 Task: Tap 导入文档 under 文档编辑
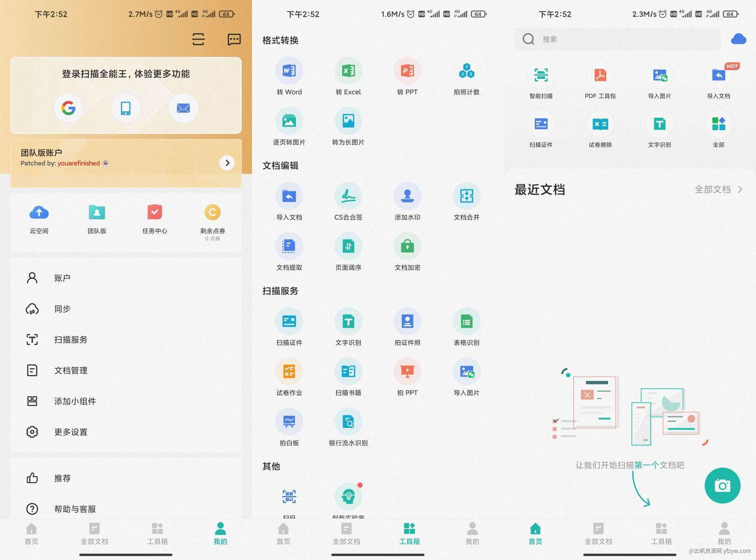click(289, 202)
